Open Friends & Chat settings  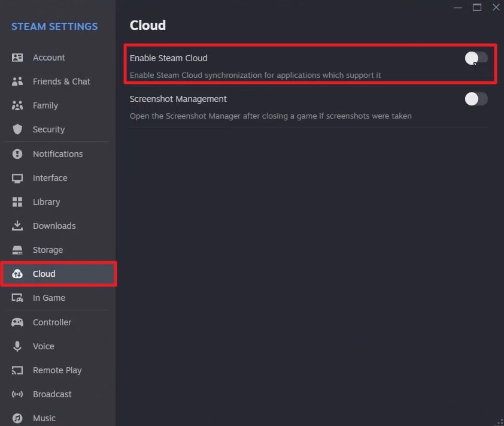[x=61, y=81]
